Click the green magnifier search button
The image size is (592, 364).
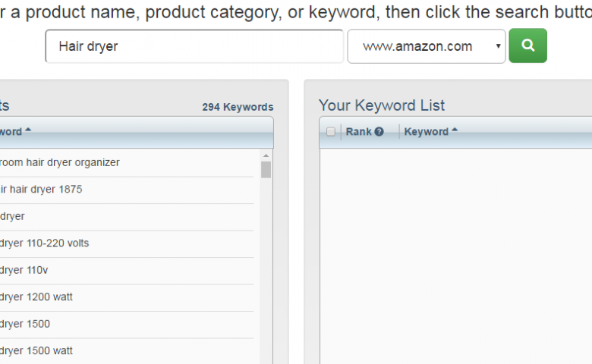click(527, 45)
